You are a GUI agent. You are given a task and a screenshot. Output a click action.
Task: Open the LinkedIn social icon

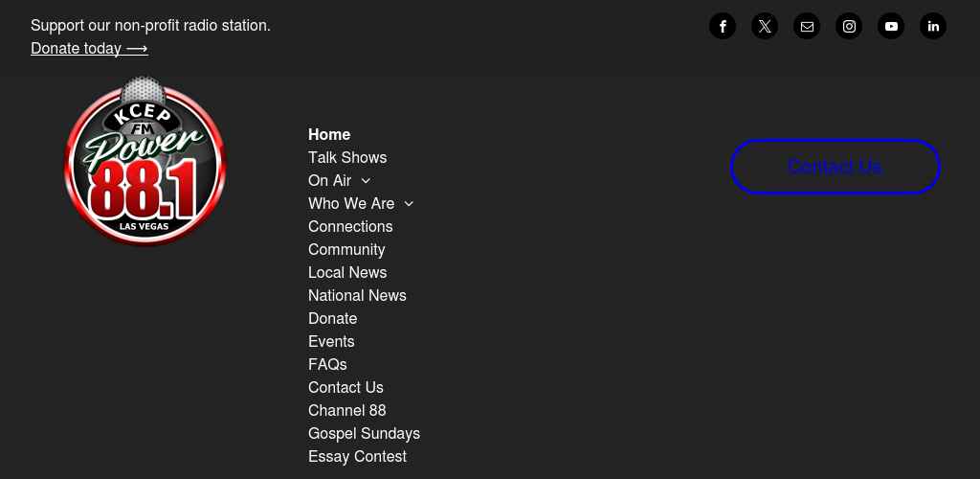(x=933, y=26)
